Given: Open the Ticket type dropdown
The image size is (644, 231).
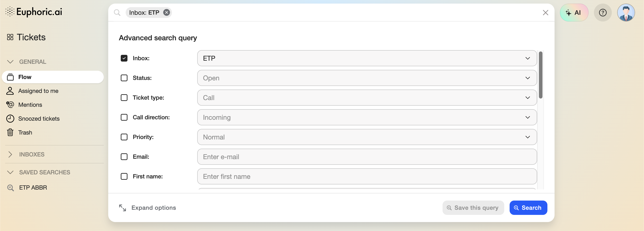Looking at the screenshot, I should [367, 98].
